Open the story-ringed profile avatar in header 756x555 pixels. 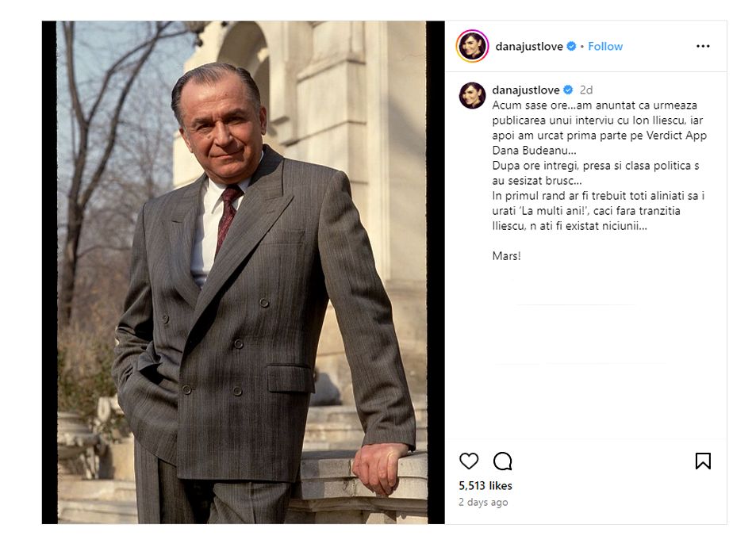[471, 46]
